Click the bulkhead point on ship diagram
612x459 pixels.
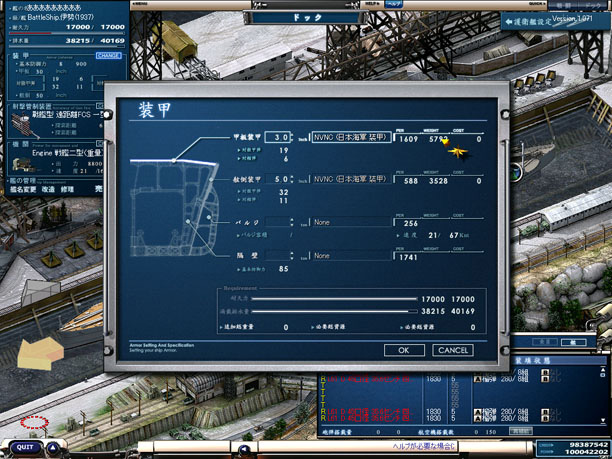point(188,221)
